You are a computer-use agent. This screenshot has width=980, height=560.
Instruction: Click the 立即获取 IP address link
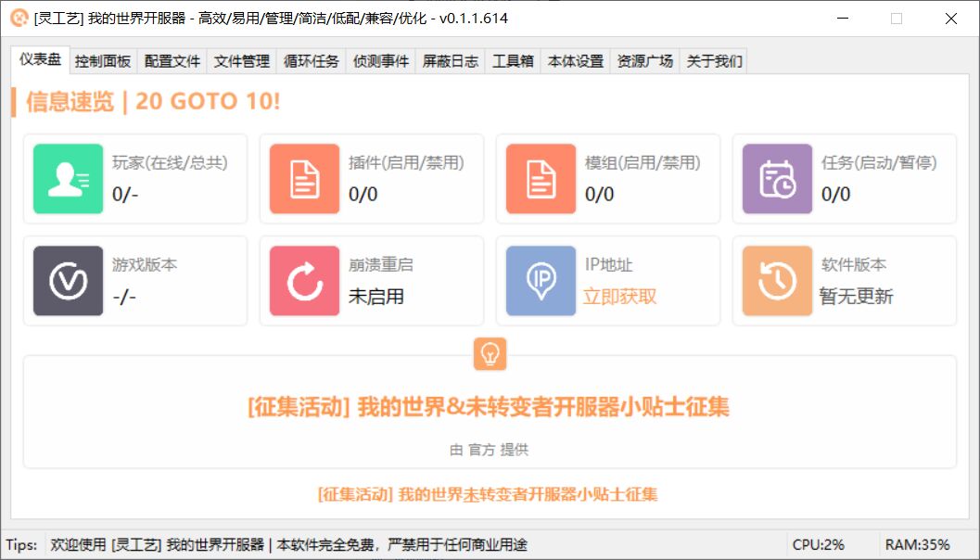[x=620, y=297]
